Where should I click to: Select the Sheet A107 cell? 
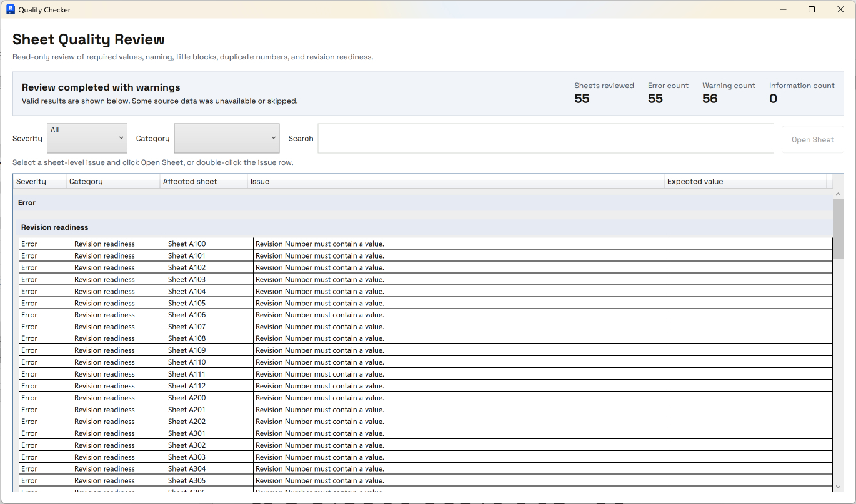tap(209, 327)
